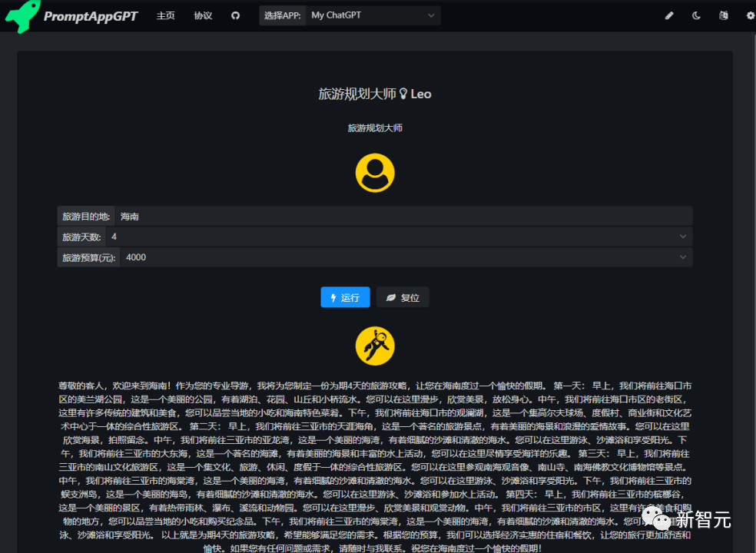This screenshot has width=756, height=553.
Task: Open the GitHub repository icon
Action: (x=236, y=15)
